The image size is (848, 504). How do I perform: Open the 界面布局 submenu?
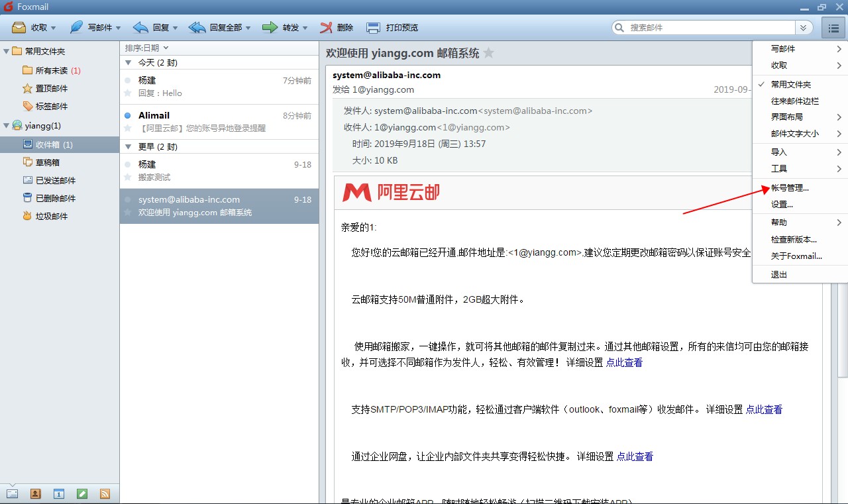(x=800, y=117)
